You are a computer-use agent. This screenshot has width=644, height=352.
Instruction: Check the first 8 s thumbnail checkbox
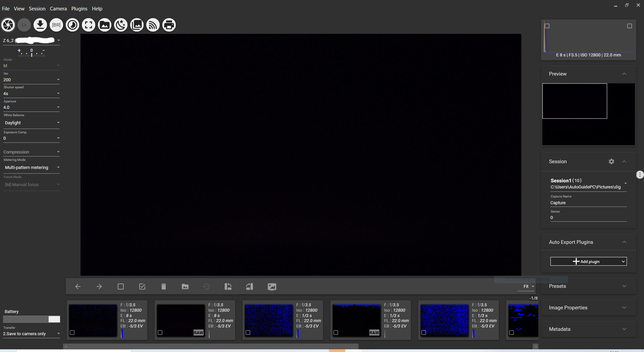pos(72,333)
